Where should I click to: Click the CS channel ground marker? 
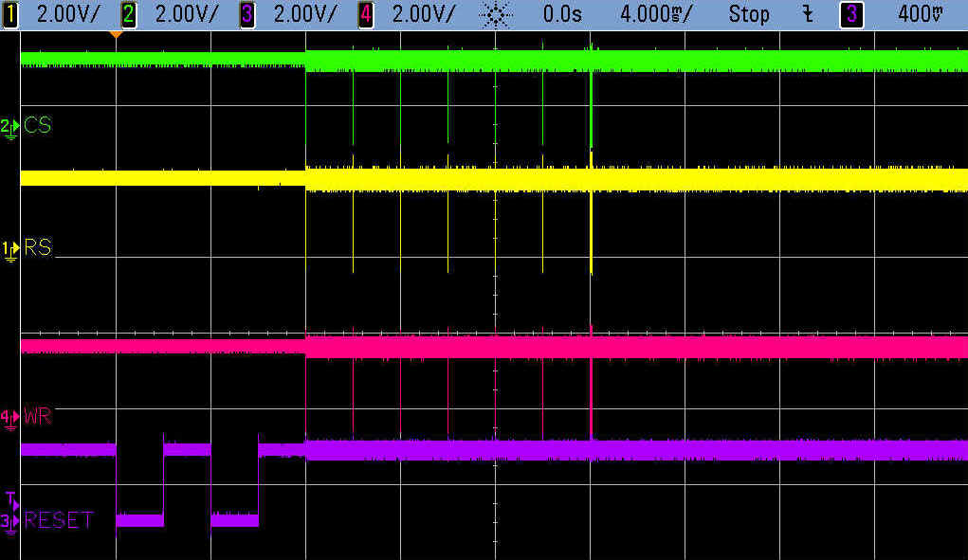pos(9,126)
